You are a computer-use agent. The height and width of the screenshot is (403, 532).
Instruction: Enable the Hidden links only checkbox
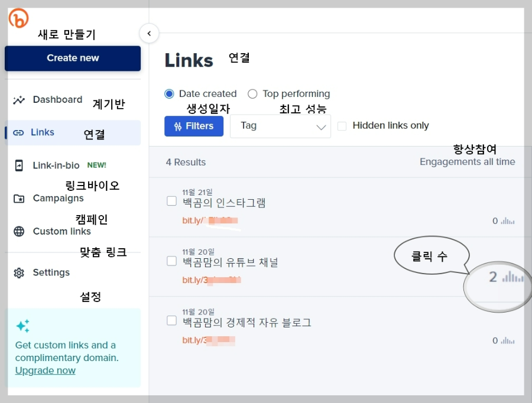(x=340, y=125)
